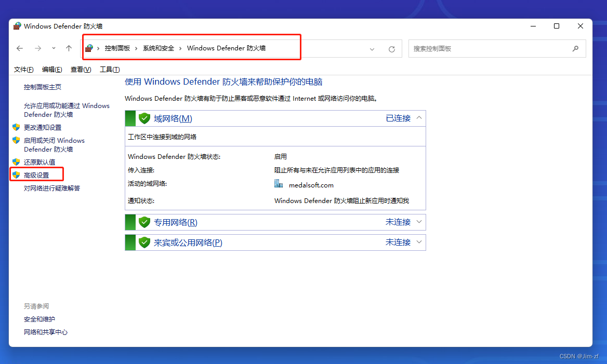This screenshot has height=364, width=607.
Task: Click shield icon beside 启用或关闭 Windows Defender
Action: coord(16,140)
